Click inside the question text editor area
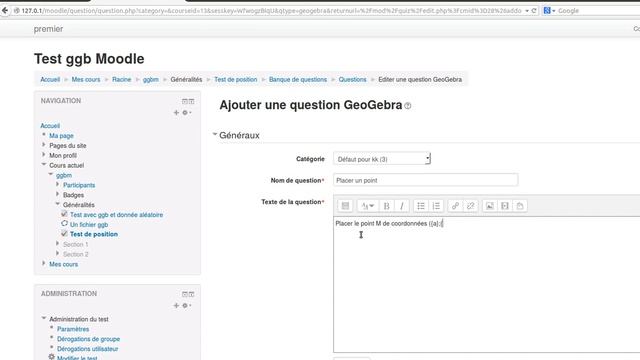 click(x=487, y=284)
